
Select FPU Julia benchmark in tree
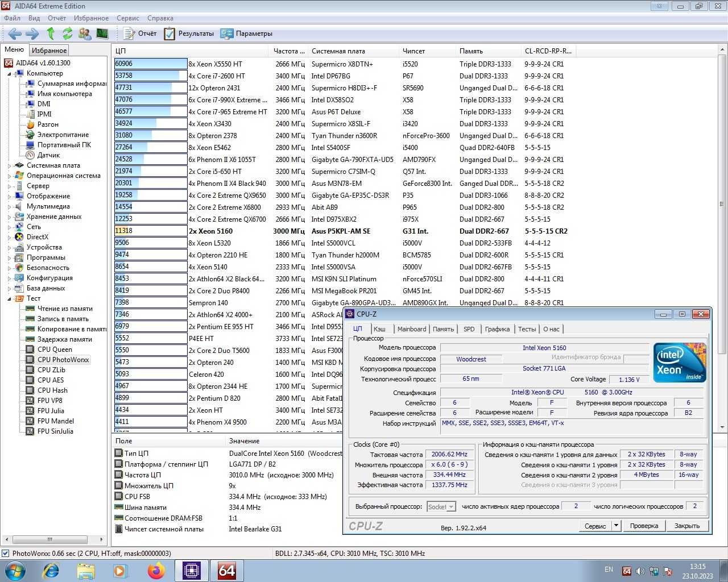tap(51, 411)
